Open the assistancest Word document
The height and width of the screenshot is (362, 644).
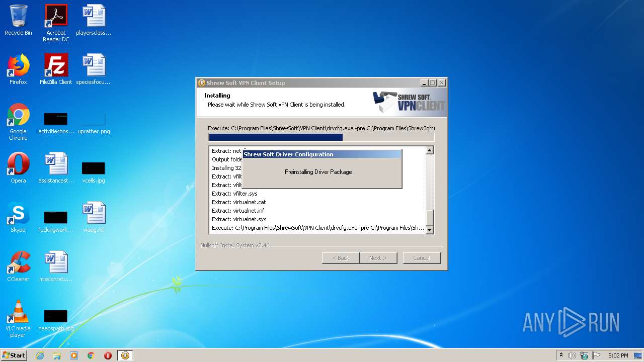coord(56,168)
